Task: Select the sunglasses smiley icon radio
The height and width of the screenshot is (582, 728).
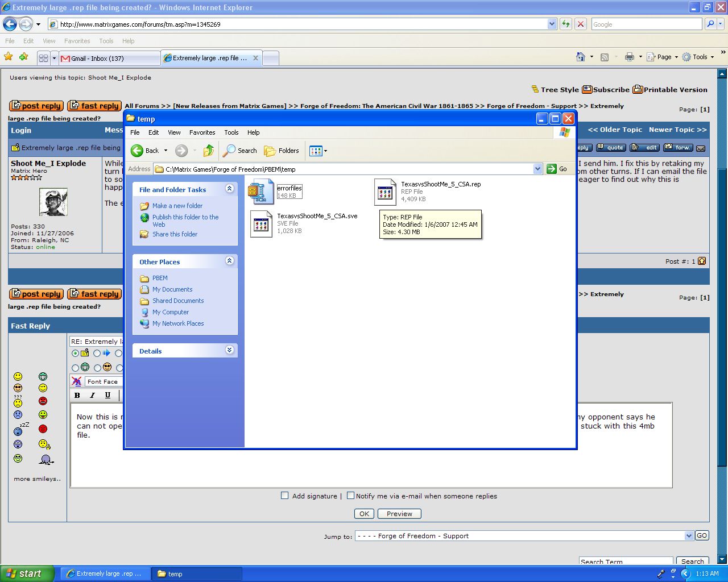Action: pos(97,368)
